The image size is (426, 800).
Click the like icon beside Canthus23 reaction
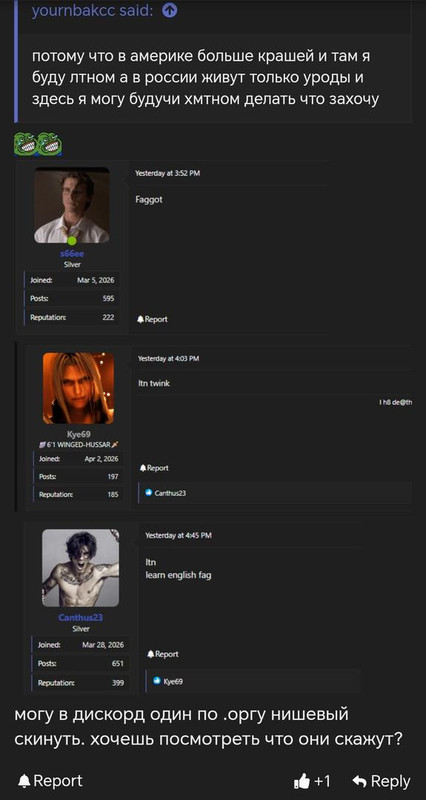coord(148,493)
